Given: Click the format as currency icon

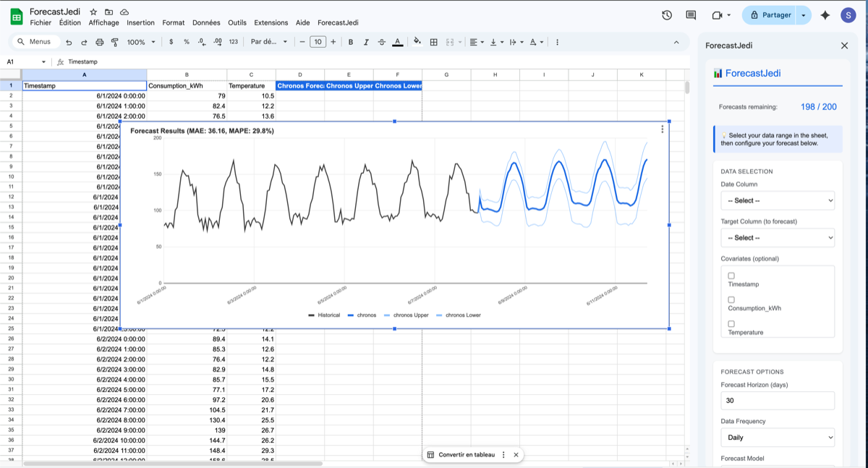Looking at the screenshot, I should click(171, 42).
